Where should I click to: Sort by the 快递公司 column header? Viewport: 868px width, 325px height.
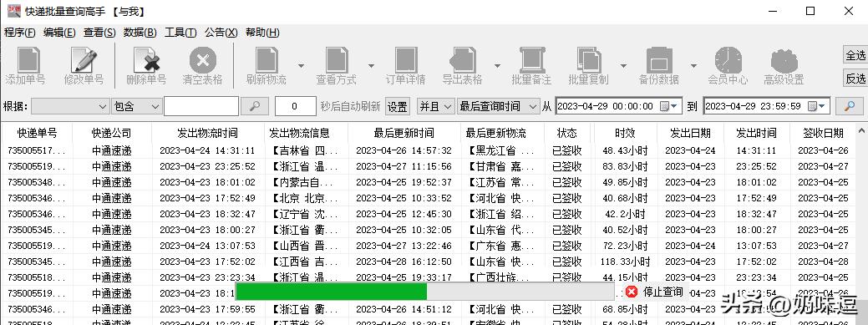coord(112,133)
